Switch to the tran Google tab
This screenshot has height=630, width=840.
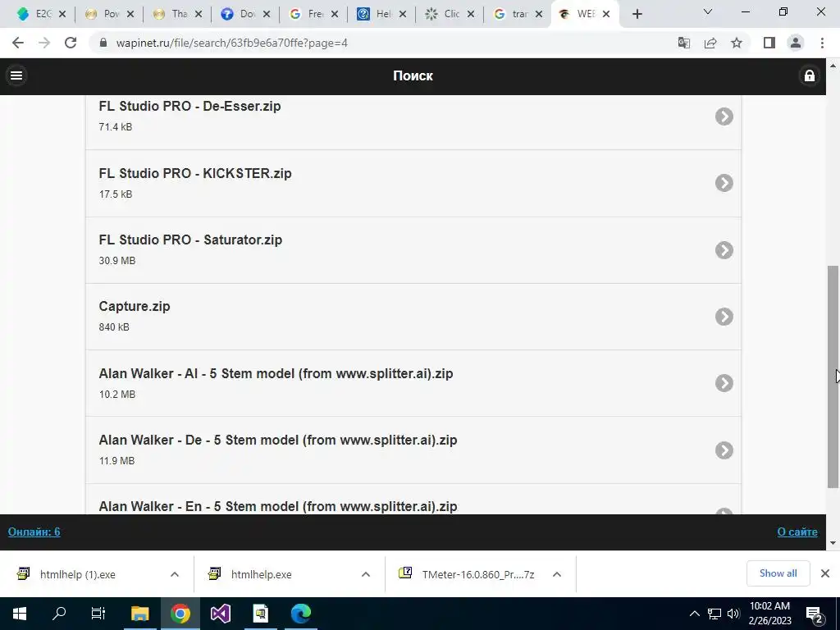pyautogui.click(x=510, y=15)
